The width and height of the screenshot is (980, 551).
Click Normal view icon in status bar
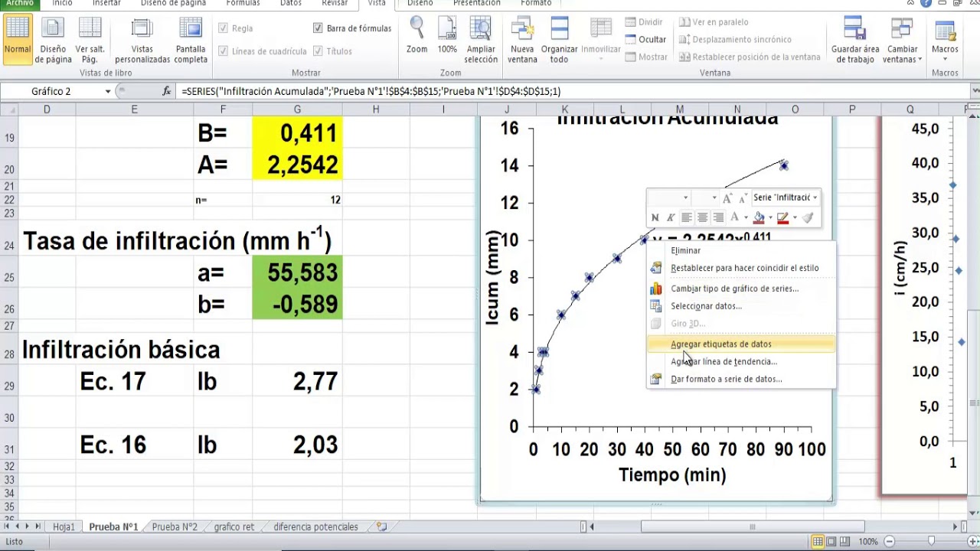tap(818, 542)
